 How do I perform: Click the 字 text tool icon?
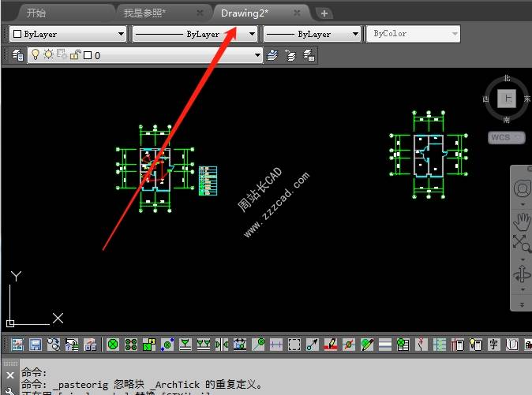coord(493,345)
